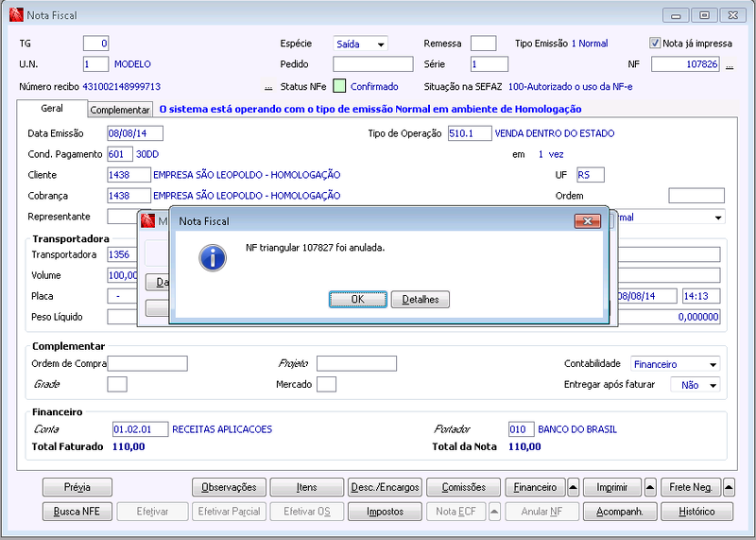Click the Detalhes button in dialog
Screen dimensions: 756x540
421,299
